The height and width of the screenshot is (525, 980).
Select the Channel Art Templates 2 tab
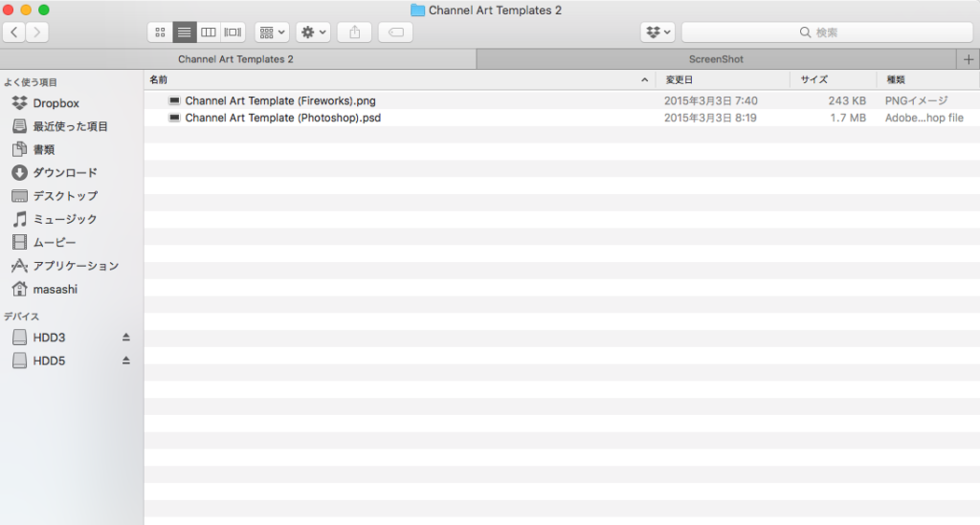pos(235,59)
